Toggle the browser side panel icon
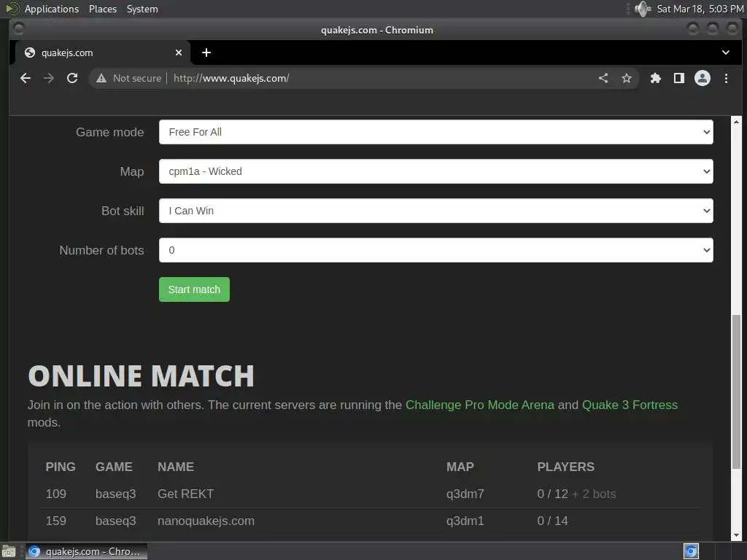The image size is (747, 560). [x=679, y=78]
